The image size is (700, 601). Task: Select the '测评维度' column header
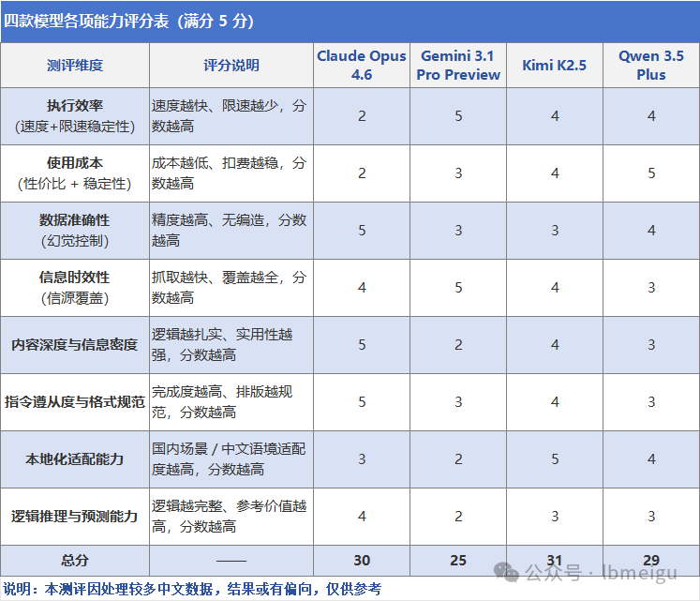(x=75, y=66)
